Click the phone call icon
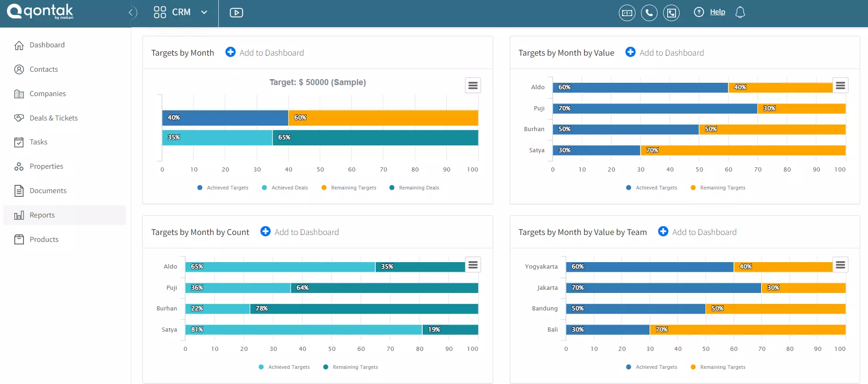This screenshot has height=384, width=868. click(649, 13)
